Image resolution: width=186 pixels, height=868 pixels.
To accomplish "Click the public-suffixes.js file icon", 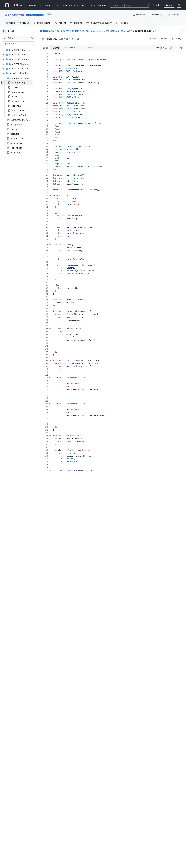I will [9, 111].
